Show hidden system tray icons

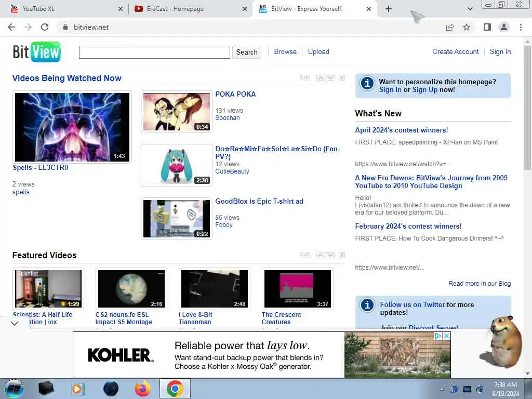pos(442,389)
